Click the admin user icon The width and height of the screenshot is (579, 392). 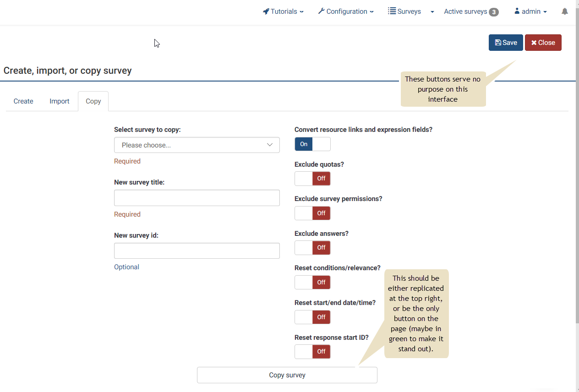click(517, 11)
